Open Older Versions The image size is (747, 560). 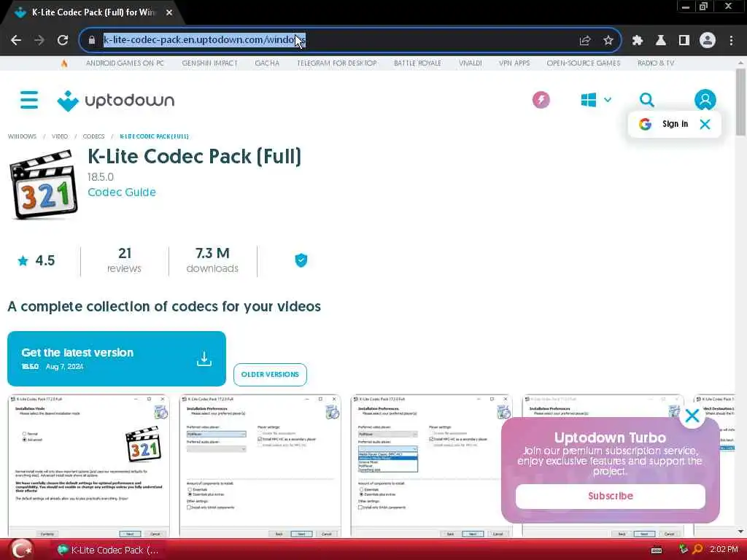pos(270,374)
